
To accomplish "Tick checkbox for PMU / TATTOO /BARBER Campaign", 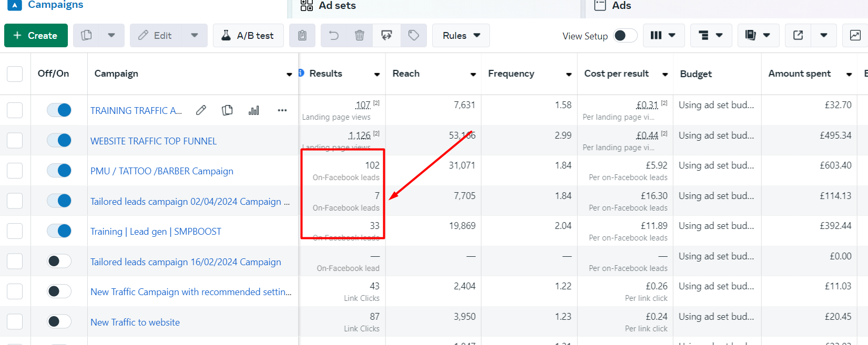I will pos(15,171).
